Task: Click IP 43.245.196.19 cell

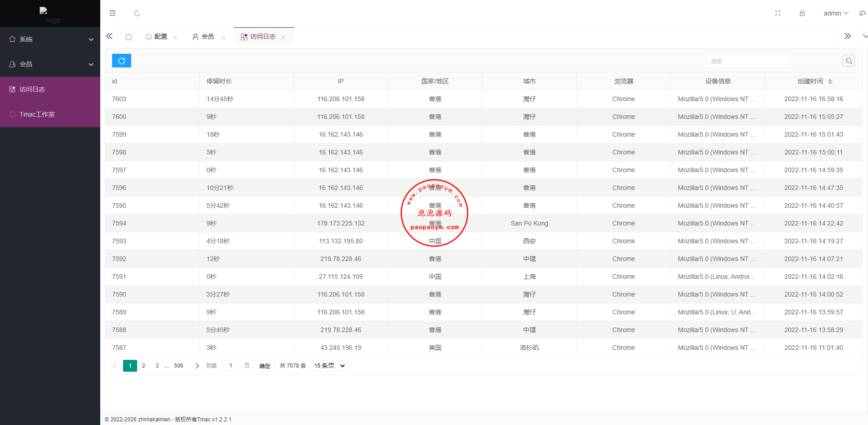Action: (341, 348)
